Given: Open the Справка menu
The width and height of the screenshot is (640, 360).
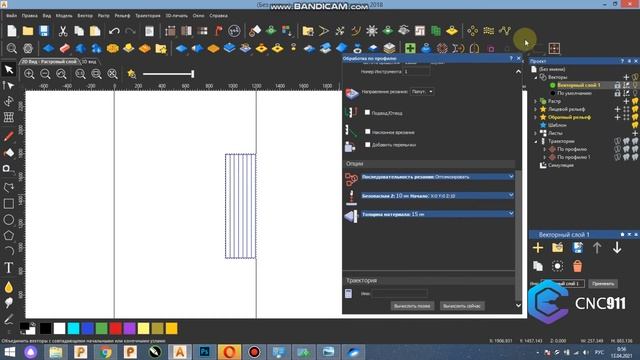Looking at the screenshot, I should click(x=218, y=16).
